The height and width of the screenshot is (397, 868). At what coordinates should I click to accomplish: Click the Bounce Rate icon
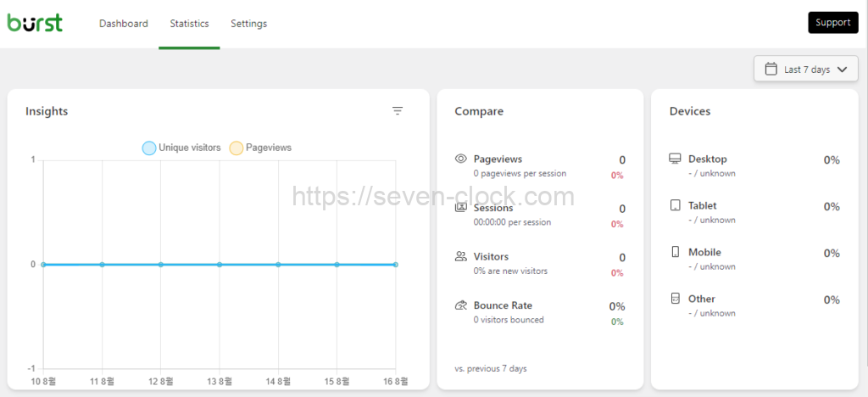[x=461, y=305]
